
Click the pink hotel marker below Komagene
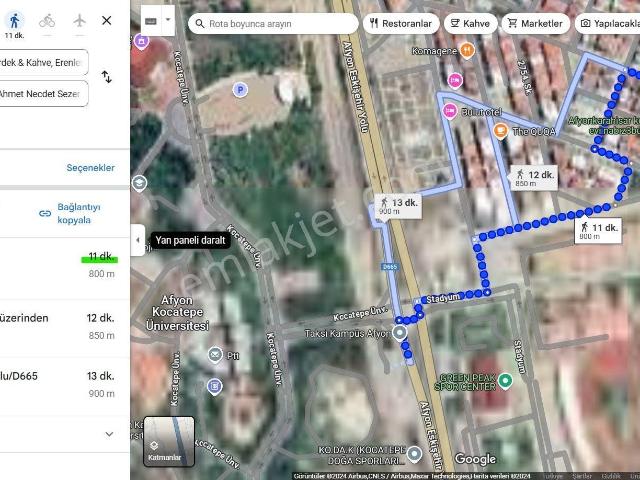coord(455,80)
